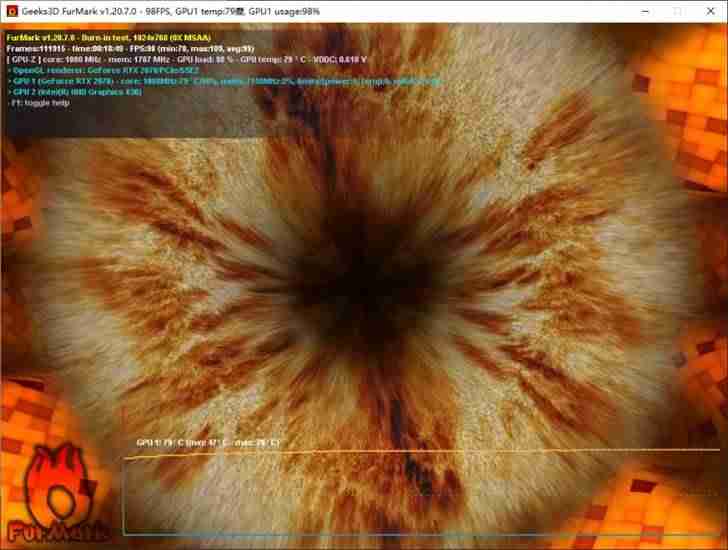The image size is (728, 550).
Task: Maximize the FurMark window
Action: coord(677,11)
